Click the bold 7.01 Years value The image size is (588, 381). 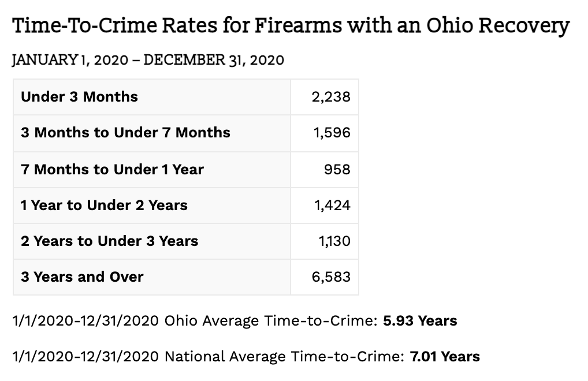(445, 357)
